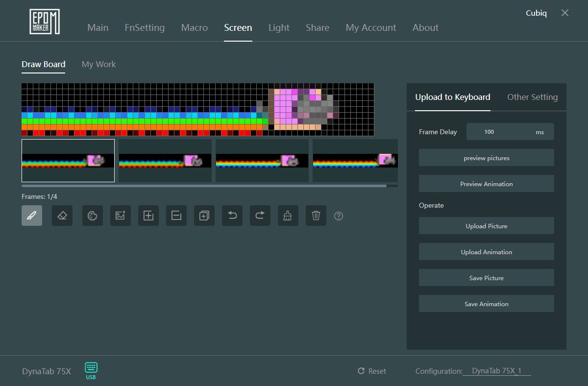Viewport: 588px width, 386px height.
Task: Close the Epomaker window
Action: point(565,13)
